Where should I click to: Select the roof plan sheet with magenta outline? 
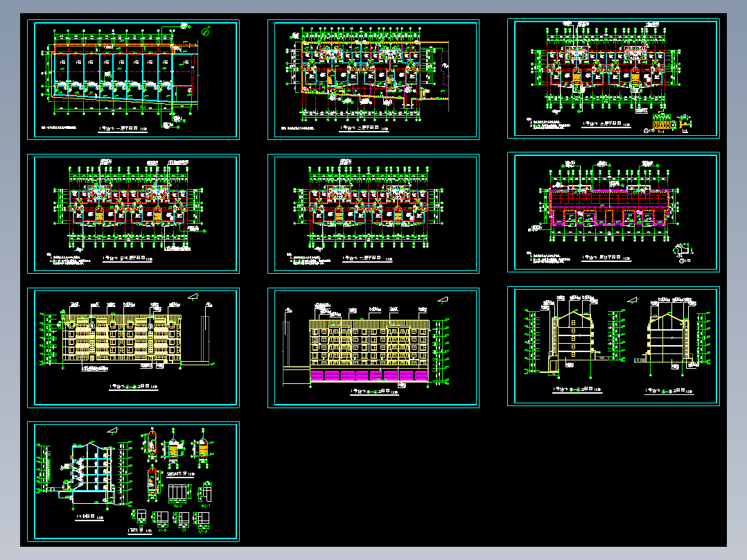614,213
